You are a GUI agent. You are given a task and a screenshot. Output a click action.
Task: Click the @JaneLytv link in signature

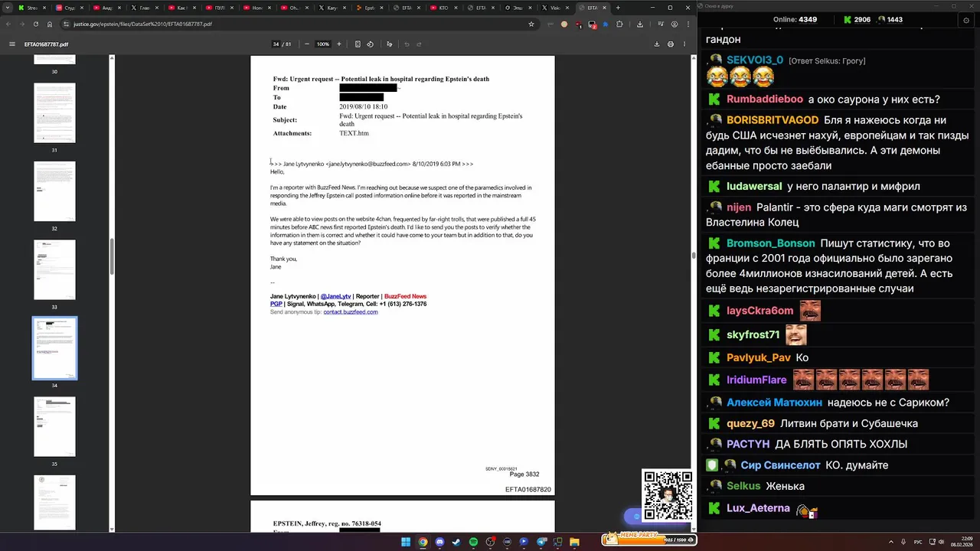point(335,296)
